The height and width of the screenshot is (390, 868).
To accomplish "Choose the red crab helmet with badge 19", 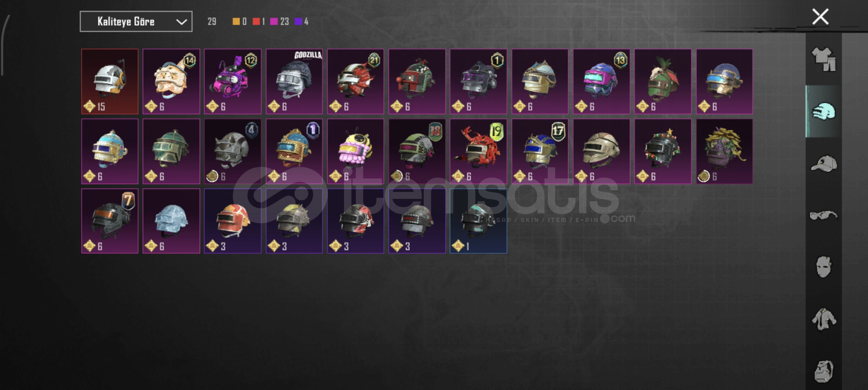I will [x=478, y=151].
